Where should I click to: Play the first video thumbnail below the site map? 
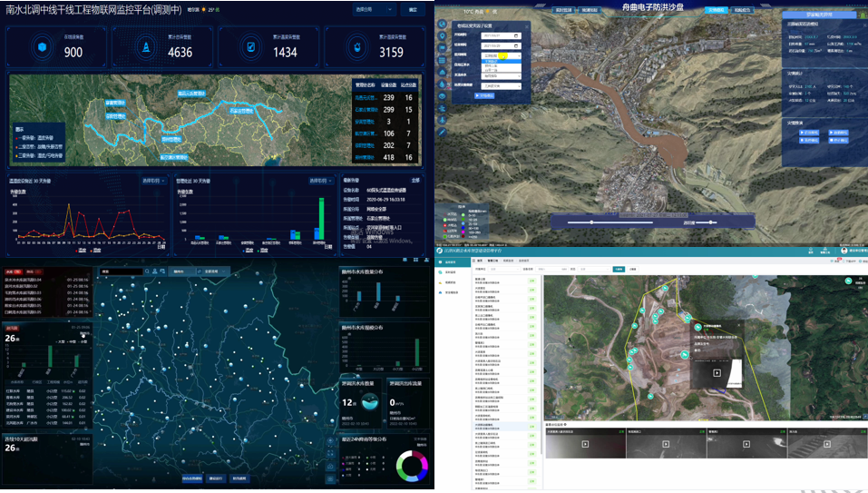(585, 444)
